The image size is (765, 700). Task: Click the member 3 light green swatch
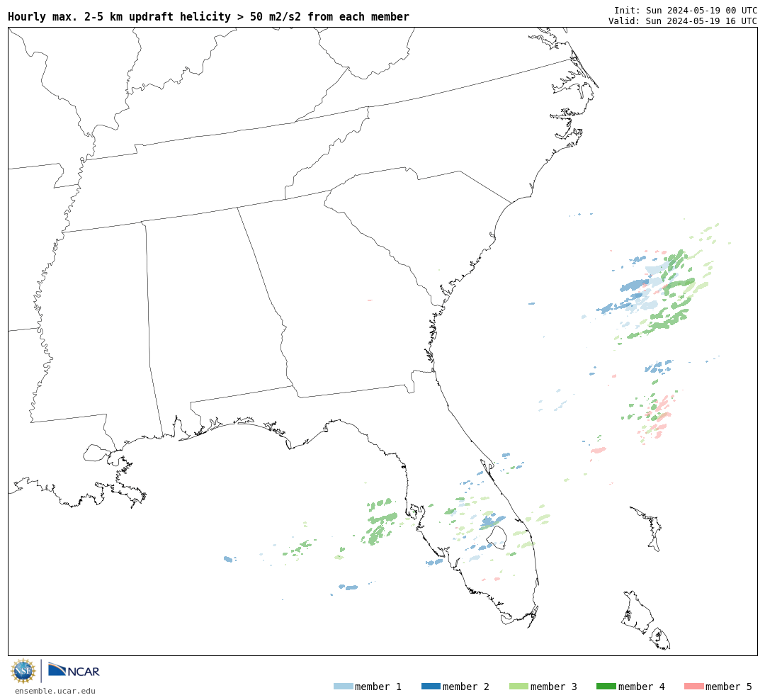pos(518,687)
